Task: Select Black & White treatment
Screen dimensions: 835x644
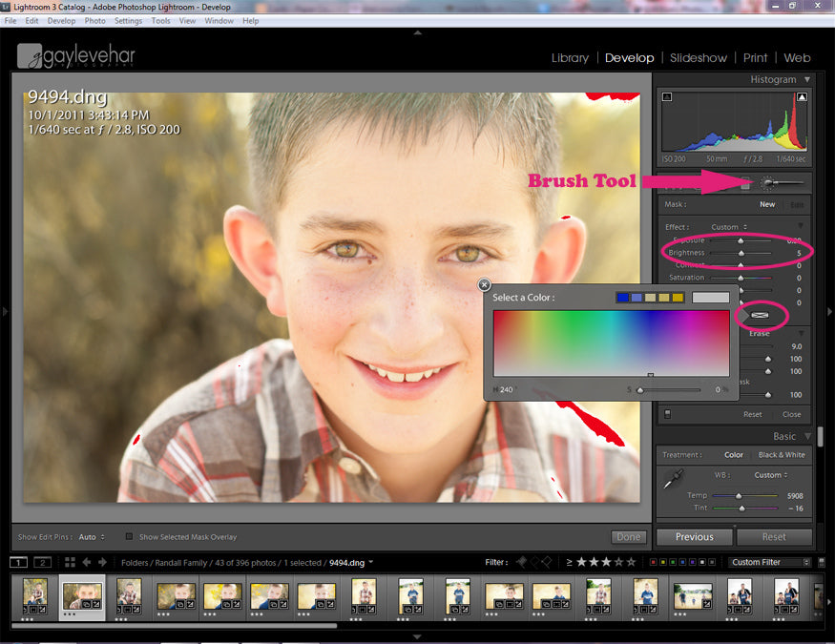Action: (x=781, y=455)
